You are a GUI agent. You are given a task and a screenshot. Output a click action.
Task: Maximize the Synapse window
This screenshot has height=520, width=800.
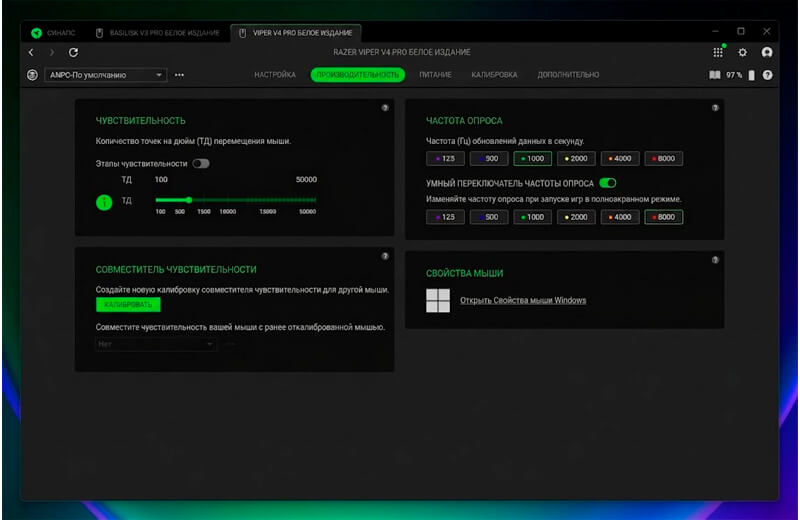(741, 32)
